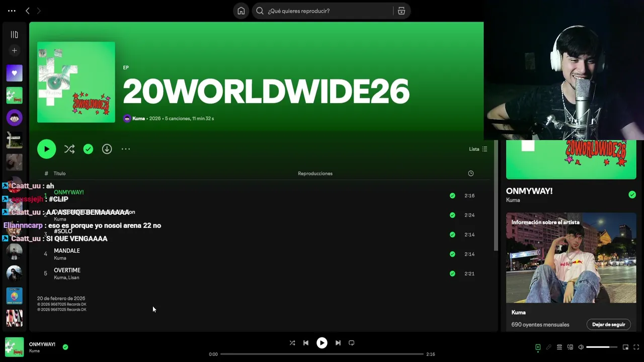Open Kuma artist link under MANDALE
644x362 pixels.
click(60, 258)
